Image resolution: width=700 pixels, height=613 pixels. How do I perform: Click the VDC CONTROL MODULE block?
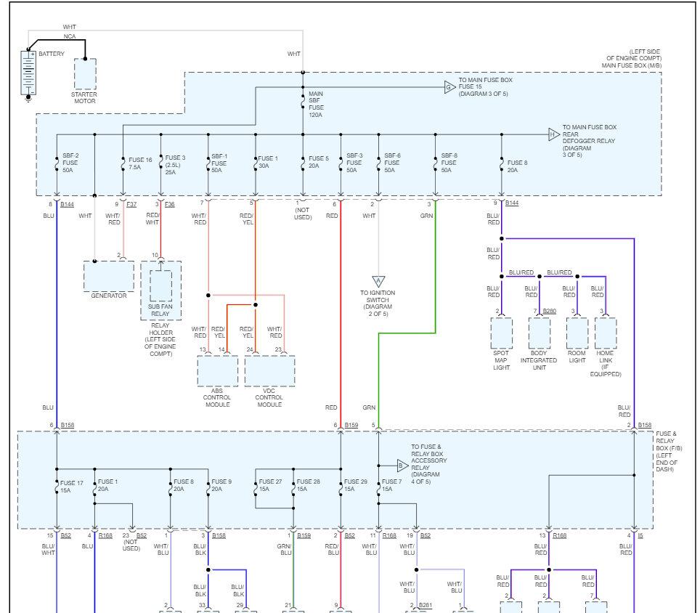click(270, 373)
